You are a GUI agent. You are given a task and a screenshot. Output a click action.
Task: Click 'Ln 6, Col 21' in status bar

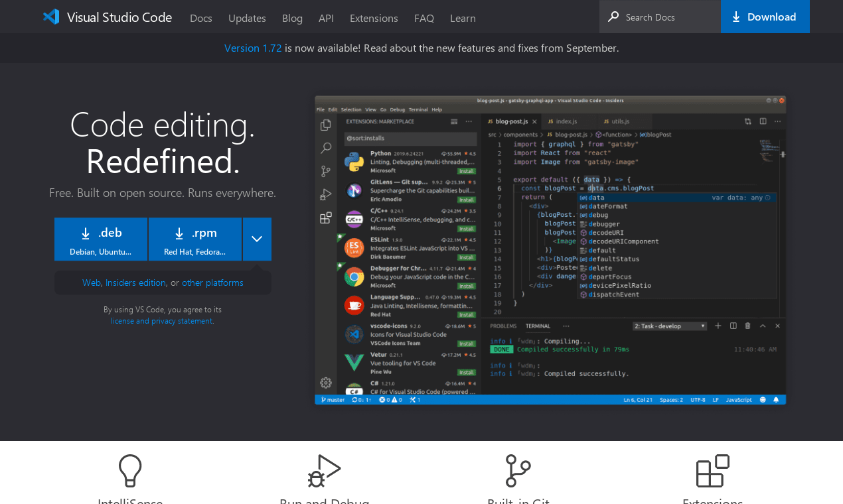638,400
